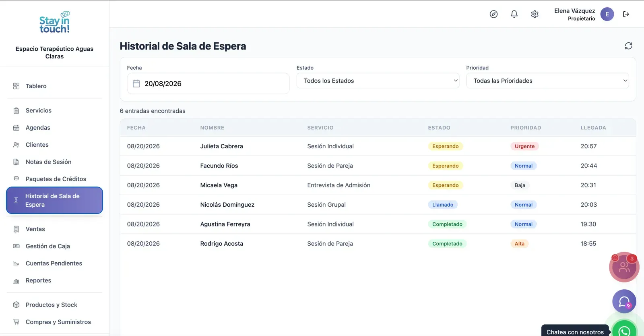Click Micaela Vega name
Image resolution: width=644 pixels, height=336 pixels.
219,185
